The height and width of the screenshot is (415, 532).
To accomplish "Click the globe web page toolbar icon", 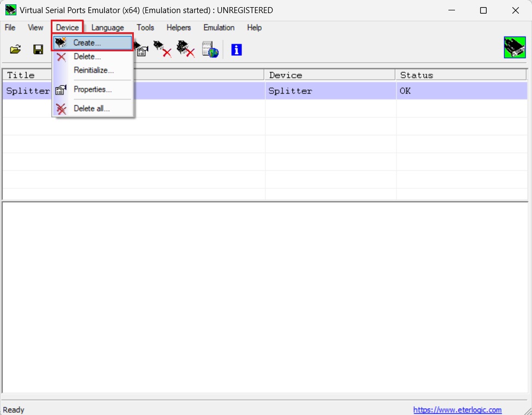I will [x=210, y=50].
